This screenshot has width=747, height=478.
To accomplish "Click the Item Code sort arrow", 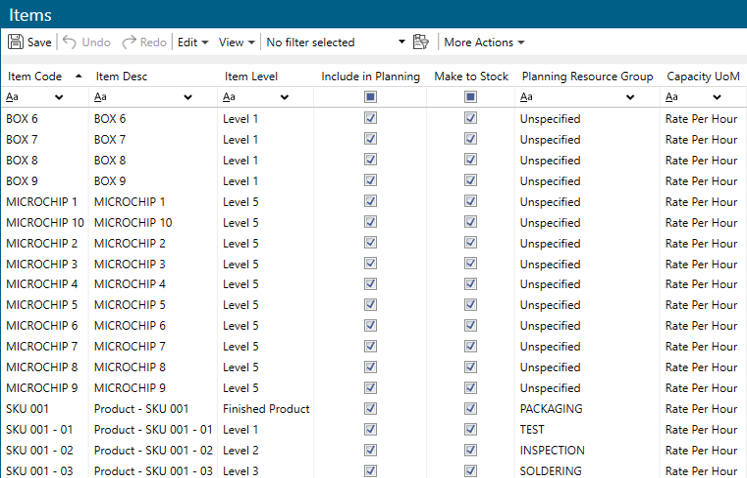I will [78, 76].
